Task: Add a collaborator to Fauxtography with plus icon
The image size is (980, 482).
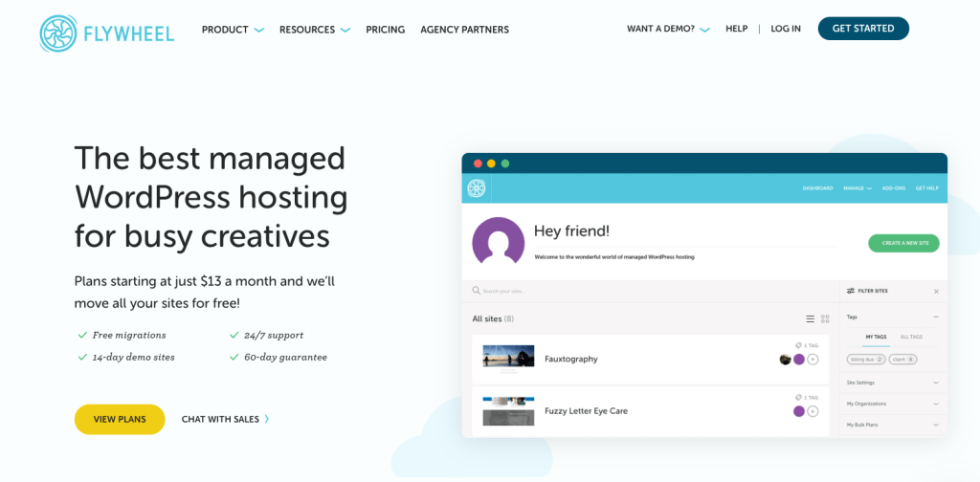Action: click(813, 359)
